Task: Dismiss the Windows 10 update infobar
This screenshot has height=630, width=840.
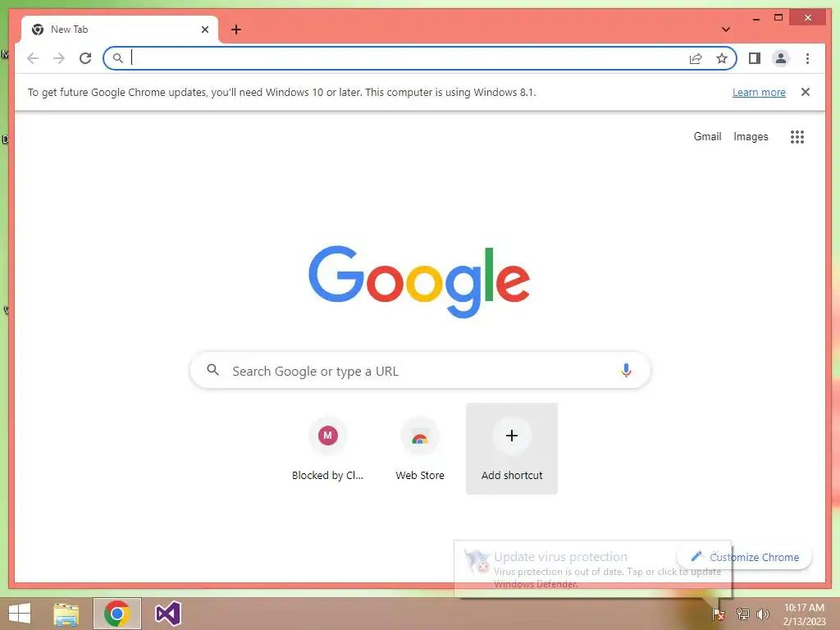Action: pyautogui.click(x=806, y=92)
